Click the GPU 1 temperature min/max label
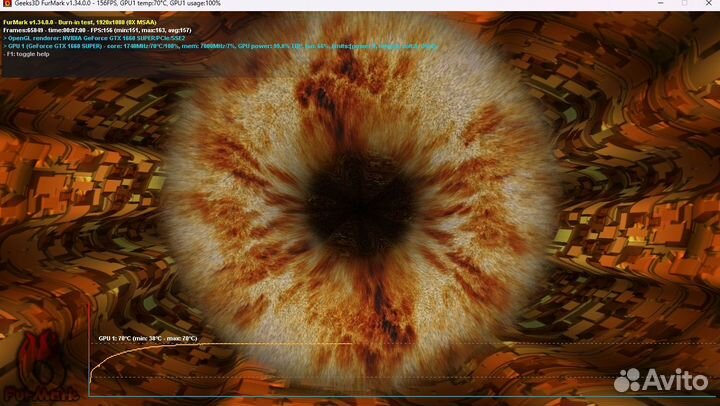720x406 pixels. (x=148, y=338)
